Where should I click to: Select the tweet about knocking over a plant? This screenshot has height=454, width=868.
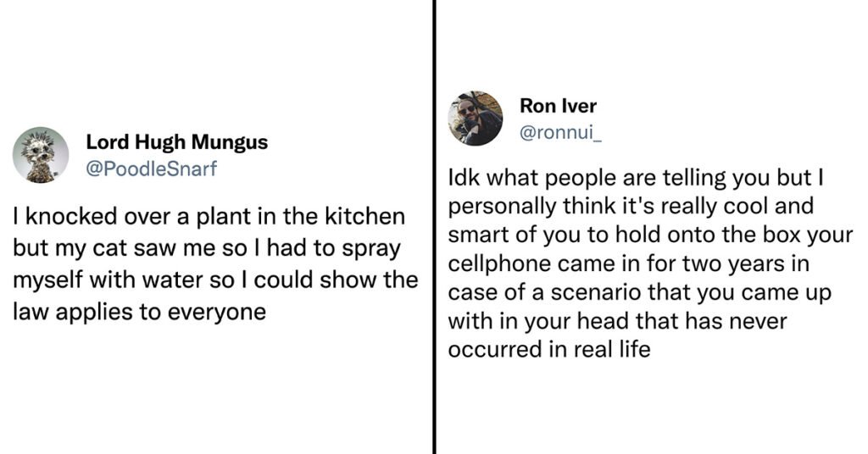click(215, 263)
